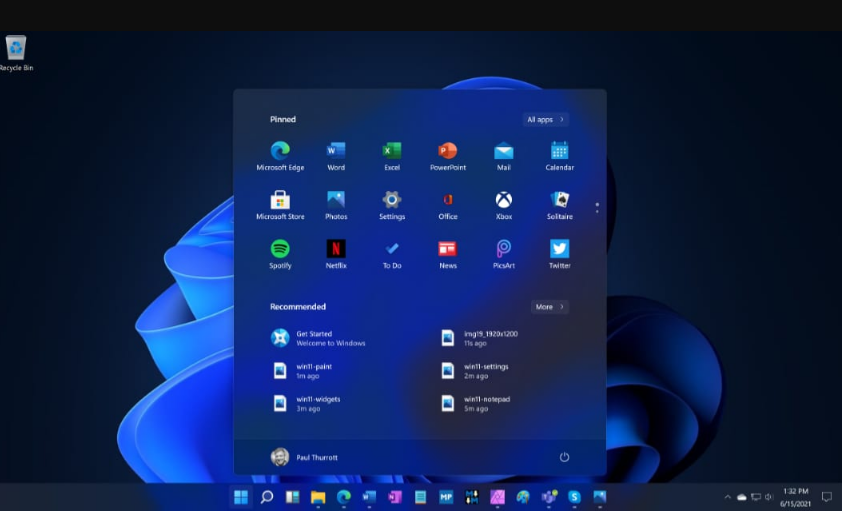Image resolution: width=842 pixels, height=511 pixels.
Task: Launch PicsArt from pinned apps
Action: (503, 254)
